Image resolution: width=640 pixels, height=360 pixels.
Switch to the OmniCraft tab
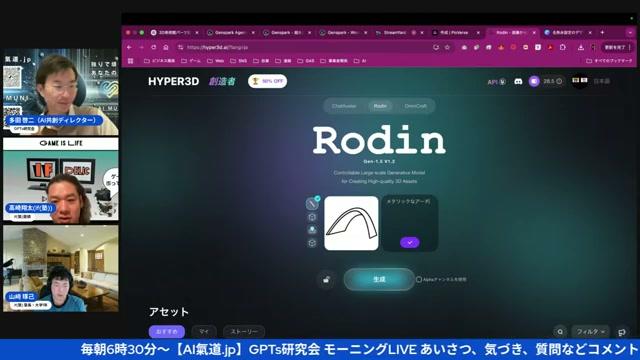click(x=416, y=106)
